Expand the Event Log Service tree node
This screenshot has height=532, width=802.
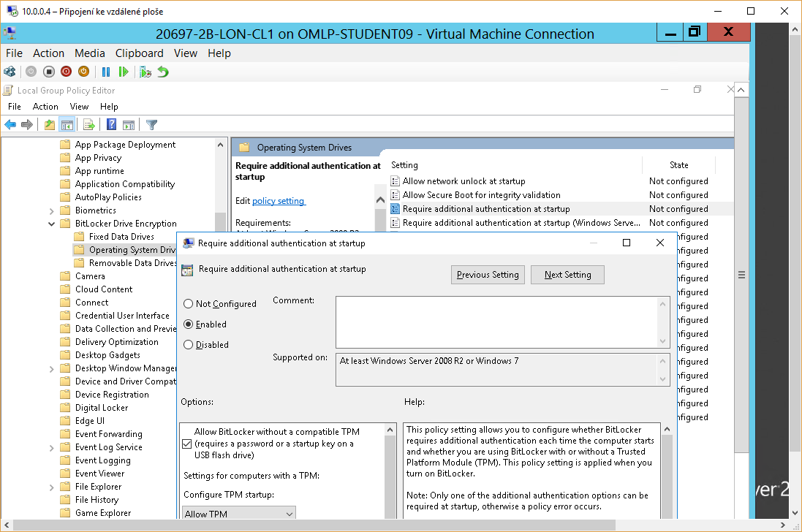52,448
